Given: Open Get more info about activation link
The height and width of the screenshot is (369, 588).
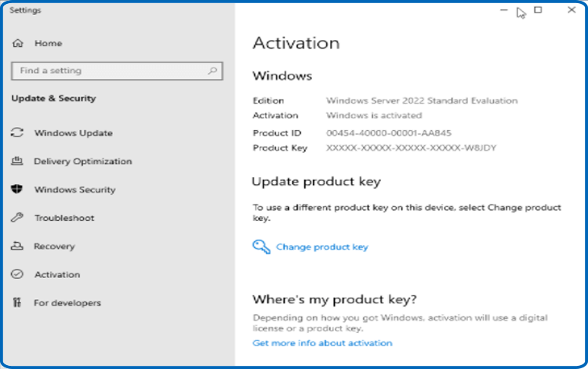Looking at the screenshot, I should (x=322, y=343).
